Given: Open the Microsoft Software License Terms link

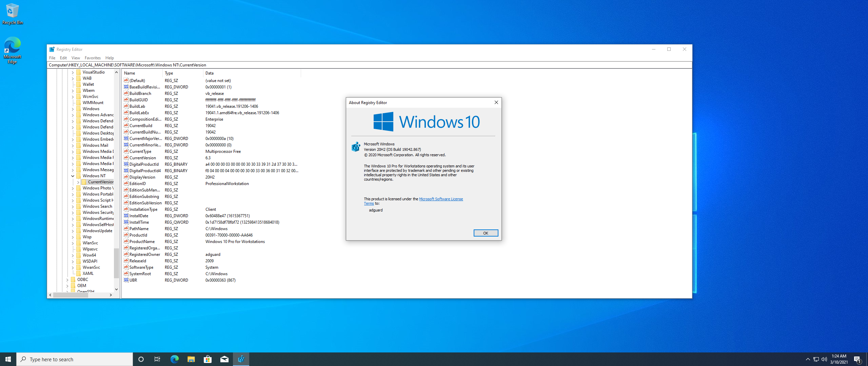Looking at the screenshot, I should coord(441,199).
